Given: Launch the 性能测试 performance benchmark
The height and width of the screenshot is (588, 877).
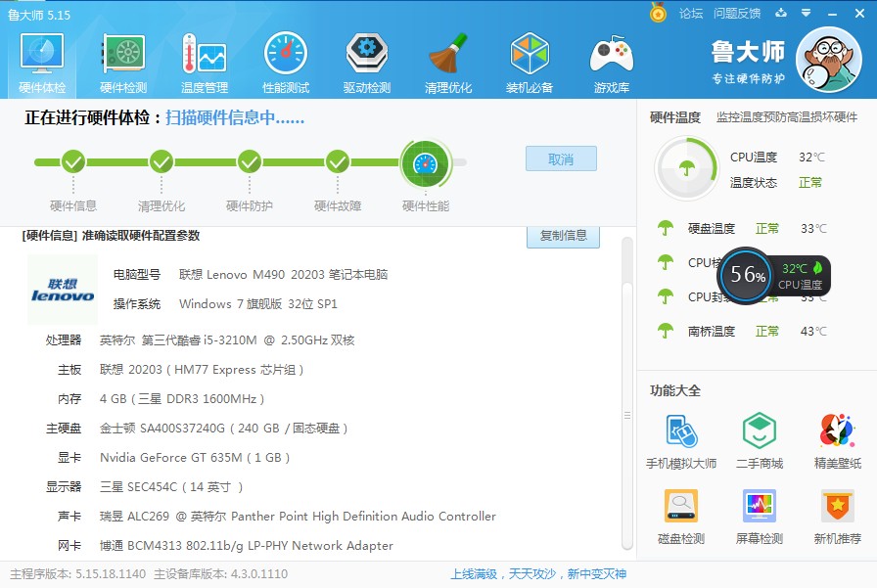Looking at the screenshot, I should pos(286,62).
